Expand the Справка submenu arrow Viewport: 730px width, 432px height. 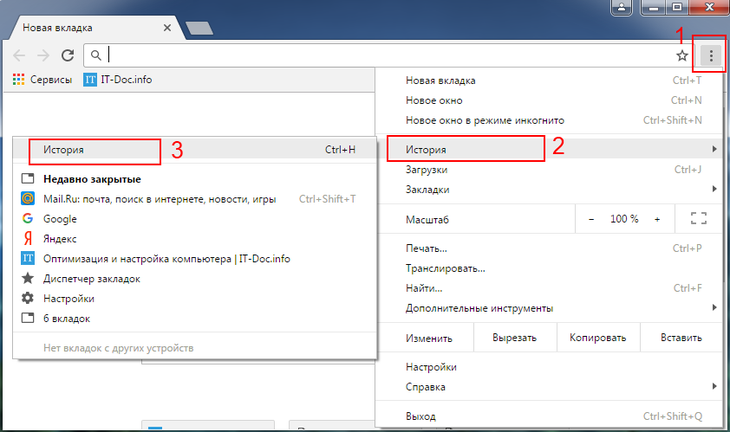coord(714,386)
